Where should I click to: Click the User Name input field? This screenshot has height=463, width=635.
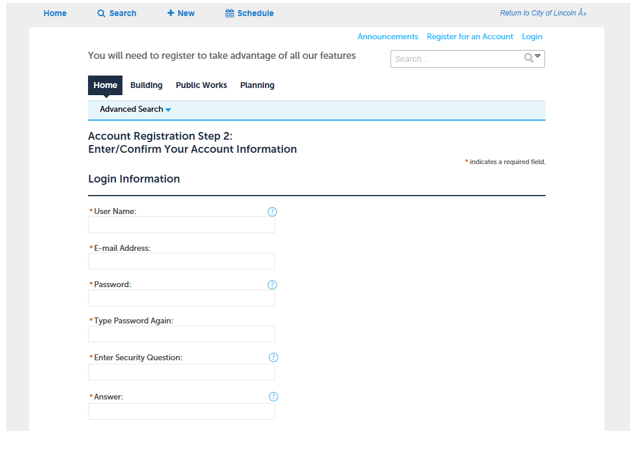181,226
